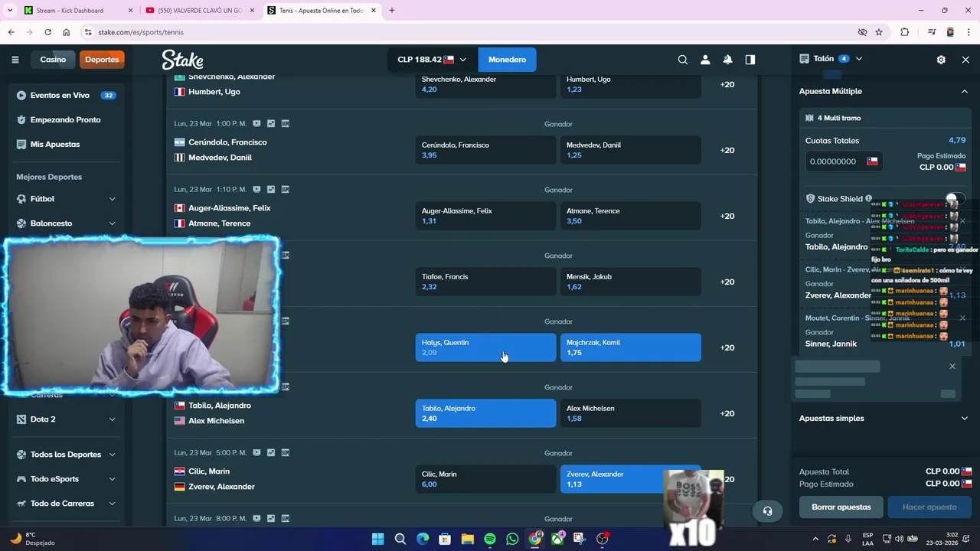Open Spotify from the taskbar
980x551 pixels.
click(x=490, y=539)
